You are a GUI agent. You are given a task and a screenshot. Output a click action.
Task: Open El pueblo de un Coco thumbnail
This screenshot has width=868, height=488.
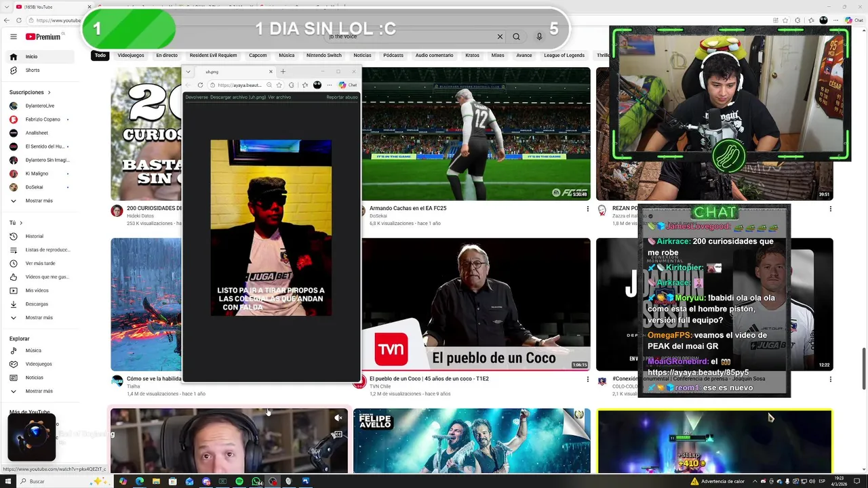pyautogui.click(x=475, y=304)
